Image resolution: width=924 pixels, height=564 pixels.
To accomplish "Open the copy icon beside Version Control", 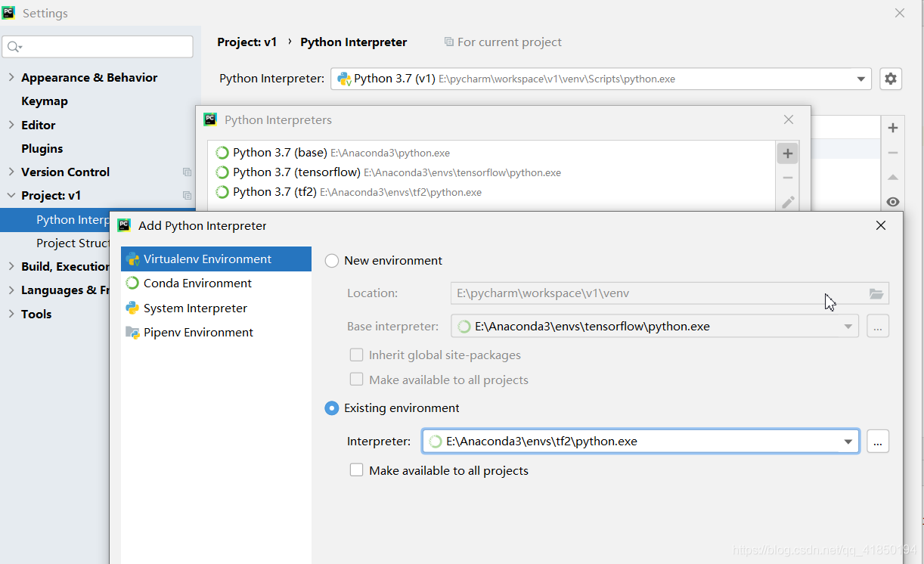I will pyautogui.click(x=188, y=172).
